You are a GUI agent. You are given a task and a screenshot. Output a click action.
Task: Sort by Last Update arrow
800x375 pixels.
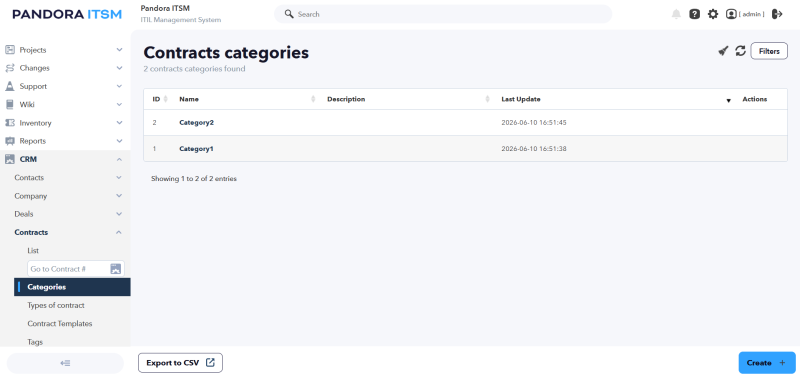[x=729, y=100]
